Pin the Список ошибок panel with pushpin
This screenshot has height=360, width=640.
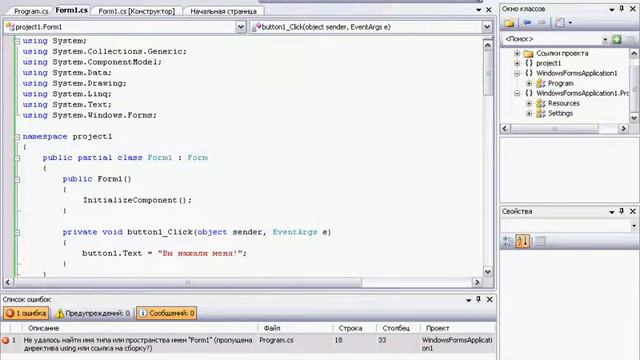478,299
